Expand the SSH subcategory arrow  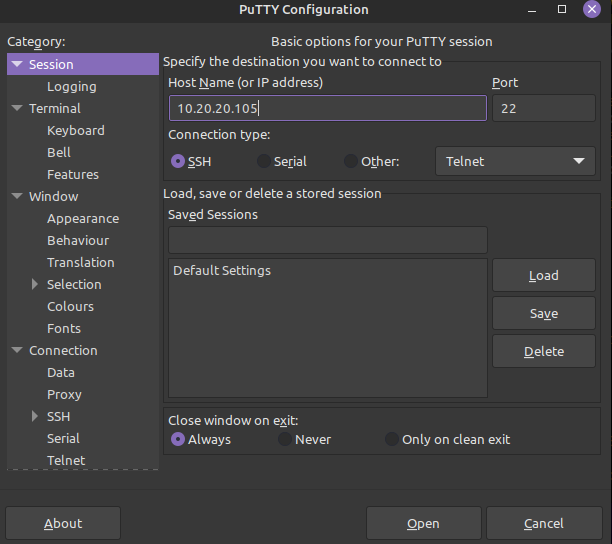tap(35, 416)
